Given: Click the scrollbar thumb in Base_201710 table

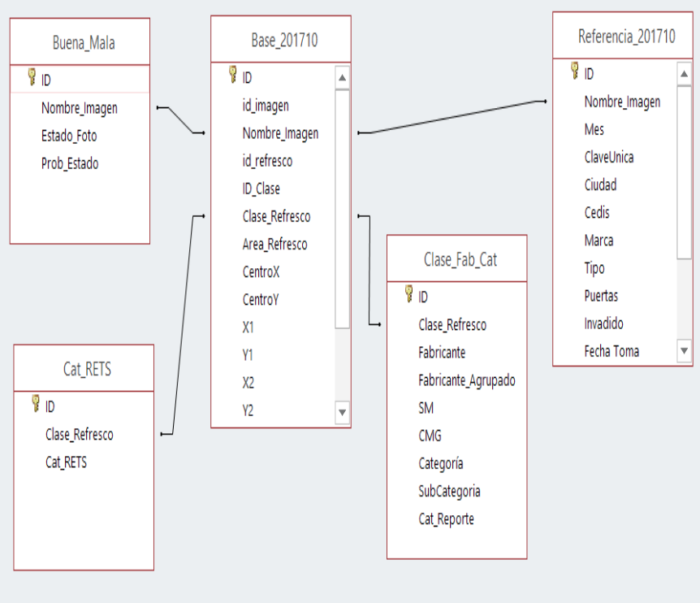Looking at the screenshot, I should [x=342, y=209].
